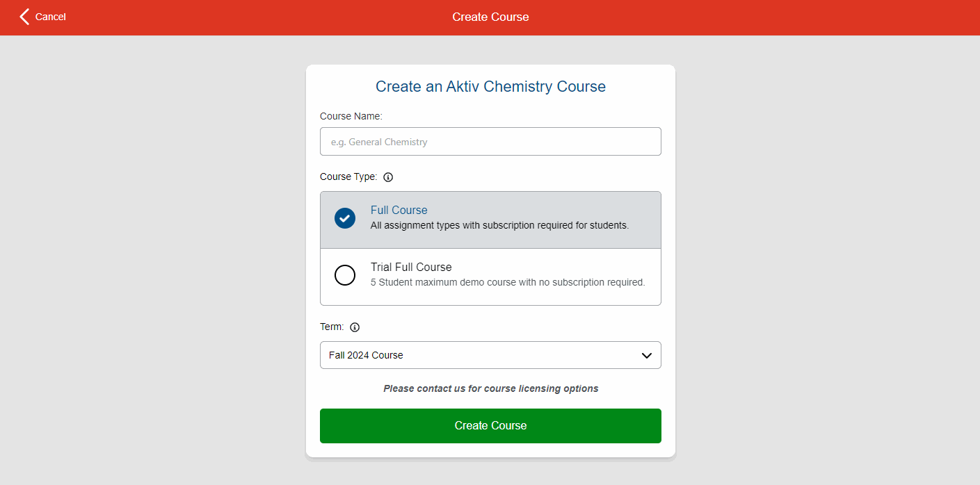The image size is (980, 485).
Task: Select the General Chemistry placeholder field
Action: (490, 141)
